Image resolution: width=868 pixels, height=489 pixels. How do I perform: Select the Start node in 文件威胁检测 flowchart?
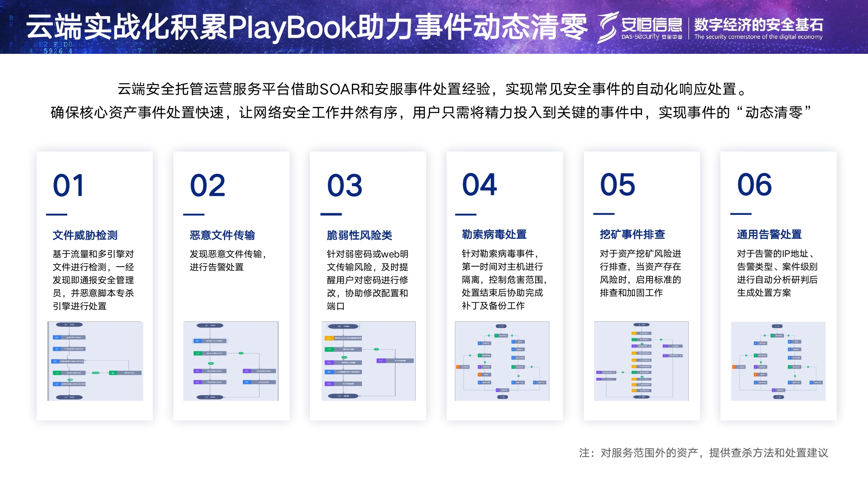[x=69, y=325]
